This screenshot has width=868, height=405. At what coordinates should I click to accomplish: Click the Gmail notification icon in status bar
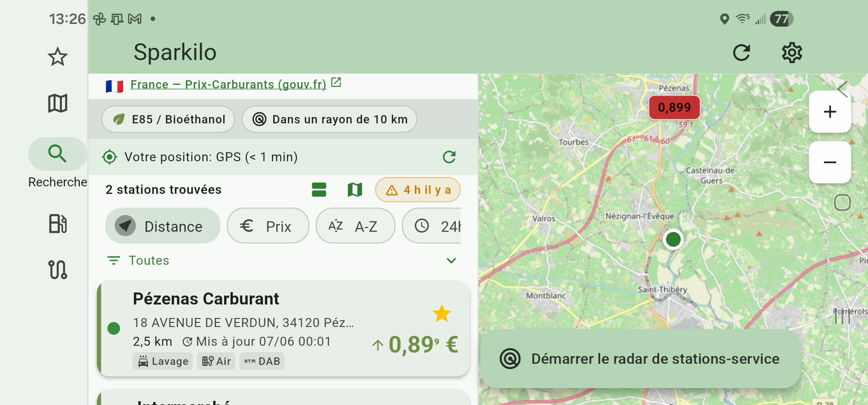pos(135,19)
